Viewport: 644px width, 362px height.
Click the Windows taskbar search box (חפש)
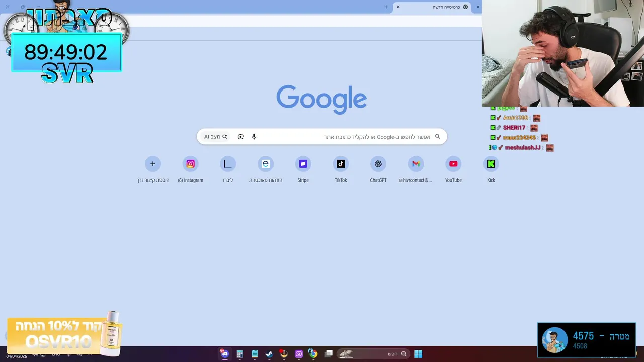point(373,354)
